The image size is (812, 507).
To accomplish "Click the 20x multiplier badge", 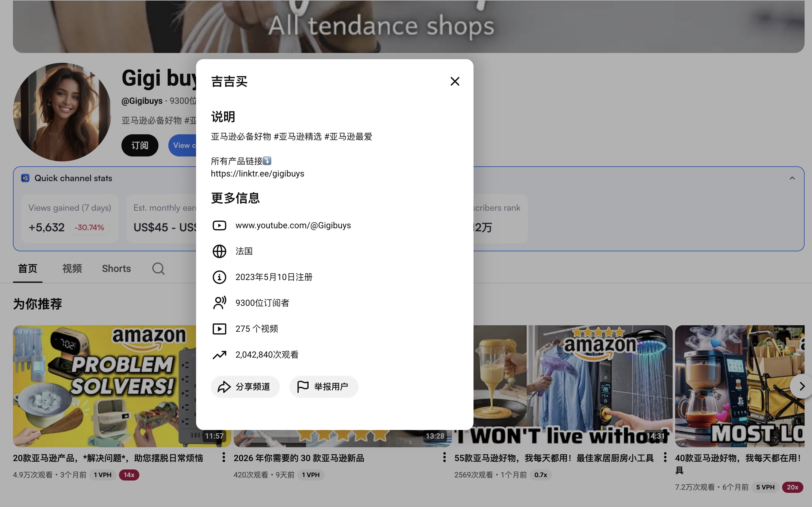I will (x=792, y=487).
